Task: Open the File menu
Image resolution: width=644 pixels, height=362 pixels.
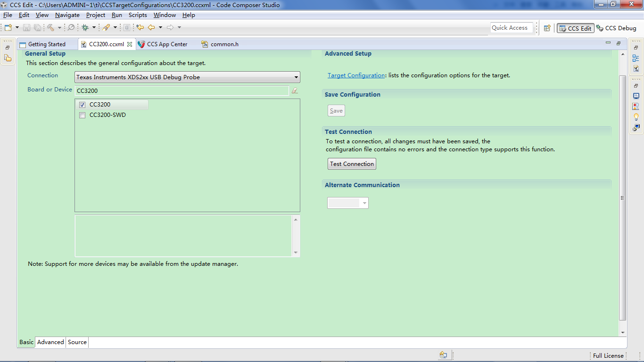Action: coord(8,15)
